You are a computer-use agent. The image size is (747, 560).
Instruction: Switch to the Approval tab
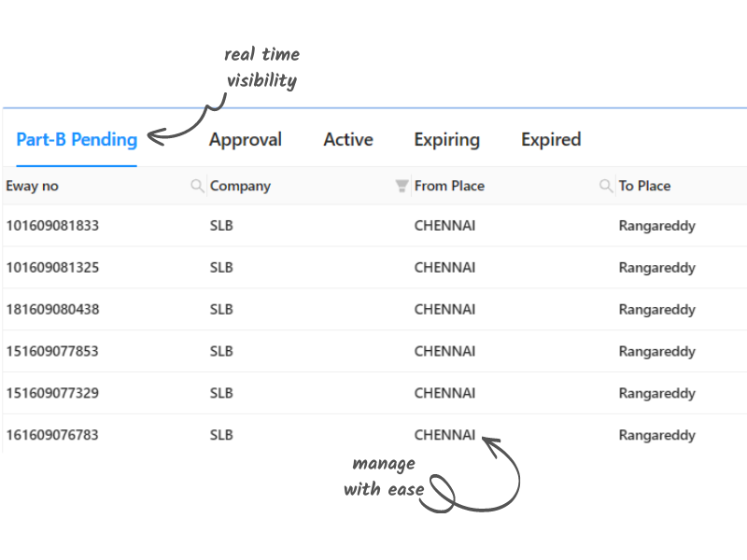coord(246,139)
